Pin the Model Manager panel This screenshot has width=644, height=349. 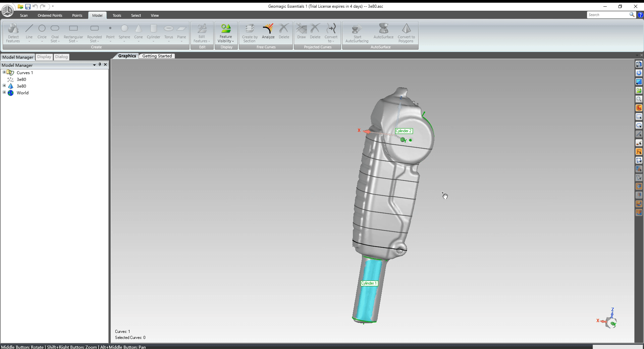100,65
